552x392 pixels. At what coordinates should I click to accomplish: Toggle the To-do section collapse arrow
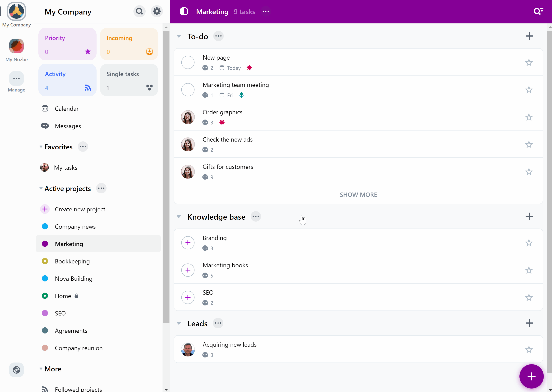pyautogui.click(x=179, y=36)
